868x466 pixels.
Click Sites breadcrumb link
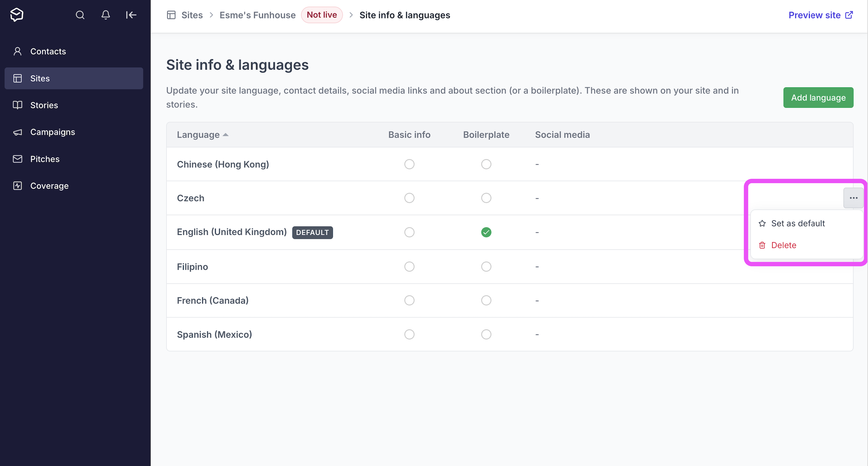point(192,15)
